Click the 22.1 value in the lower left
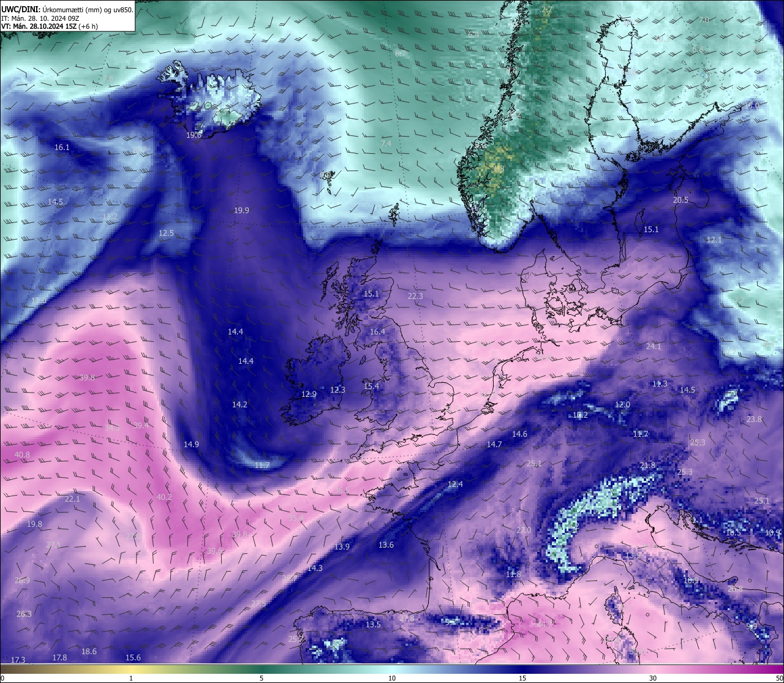784x683 pixels. coord(72,499)
